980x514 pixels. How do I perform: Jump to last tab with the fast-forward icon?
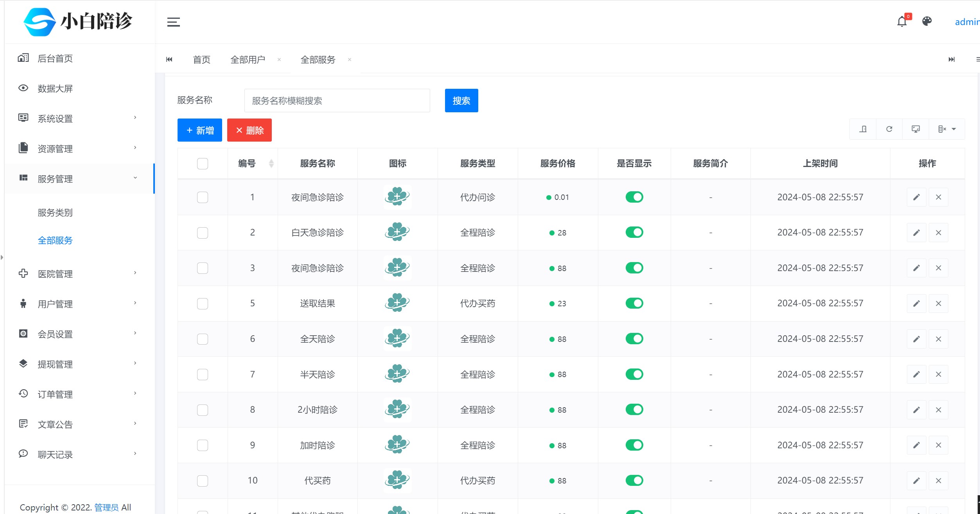point(952,59)
